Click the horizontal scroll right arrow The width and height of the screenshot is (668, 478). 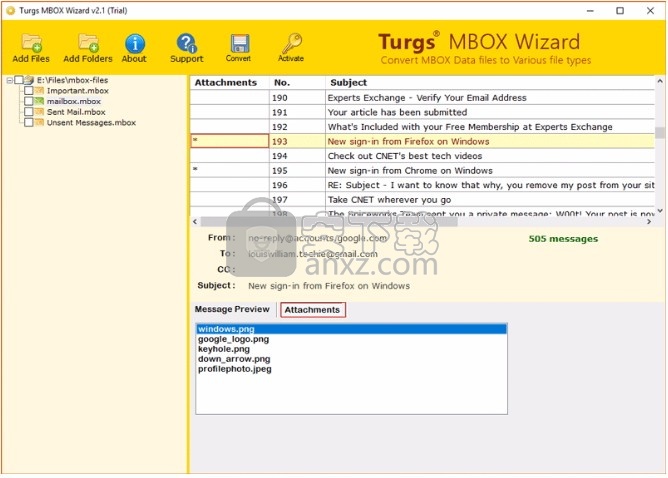[x=649, y=222]
